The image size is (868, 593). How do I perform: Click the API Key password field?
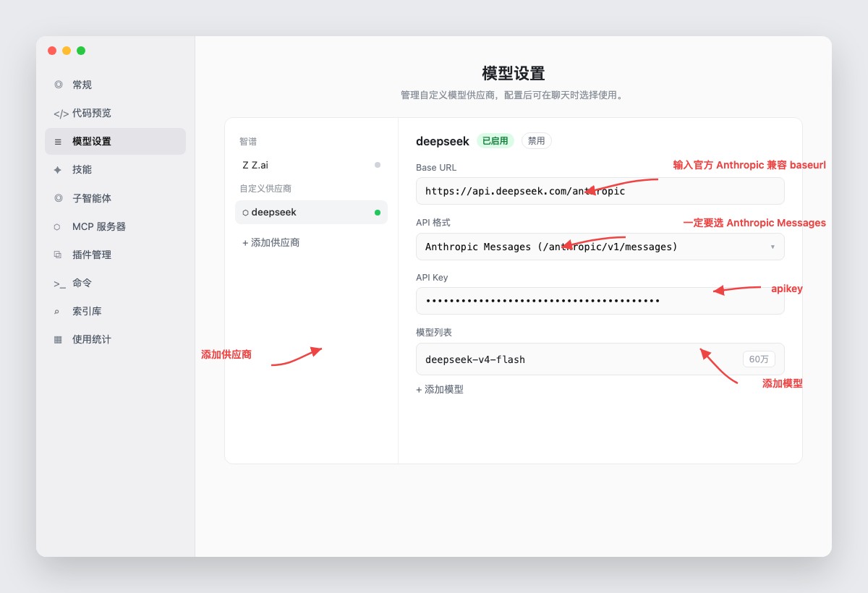(x=600, y=301)
